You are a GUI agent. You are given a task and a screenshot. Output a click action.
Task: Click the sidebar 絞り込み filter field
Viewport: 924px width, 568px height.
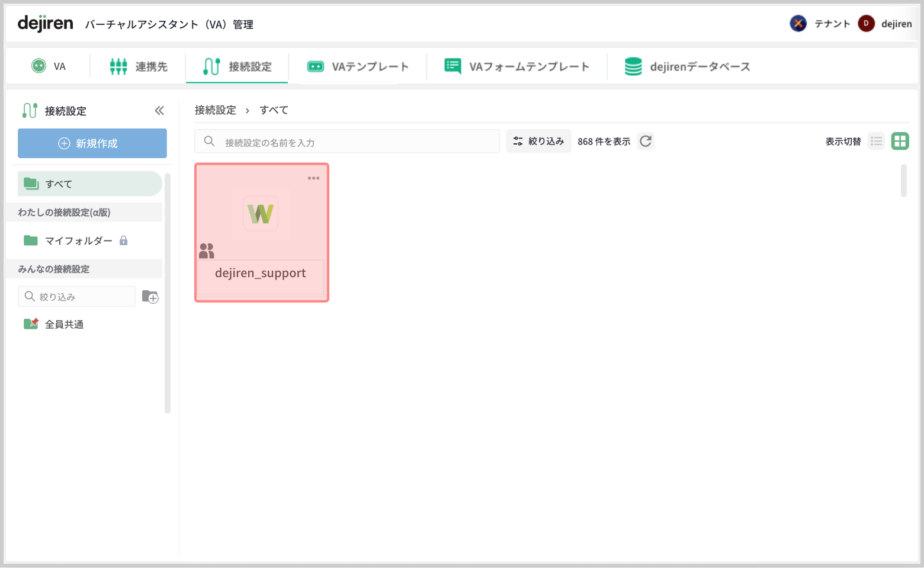[x=77, y=296]
